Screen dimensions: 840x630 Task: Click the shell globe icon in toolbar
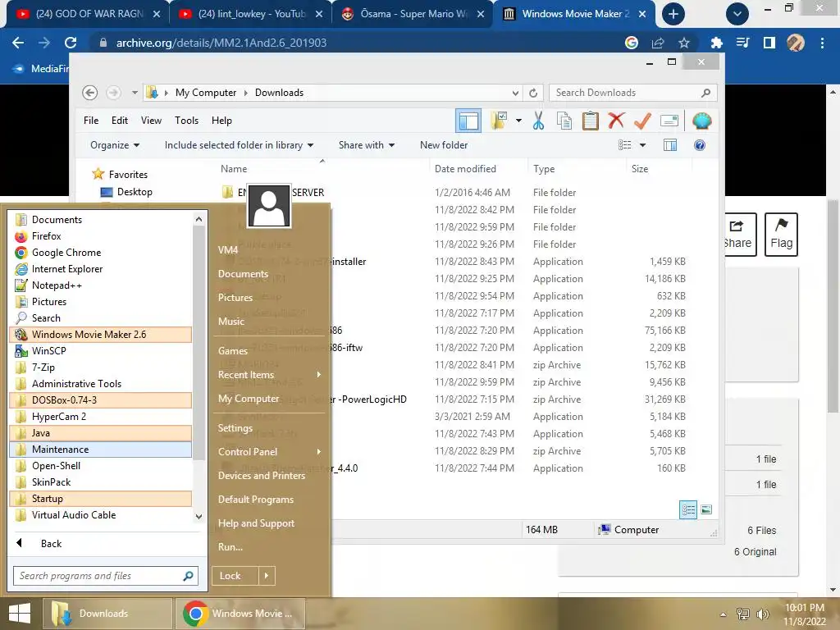[702, 121]
